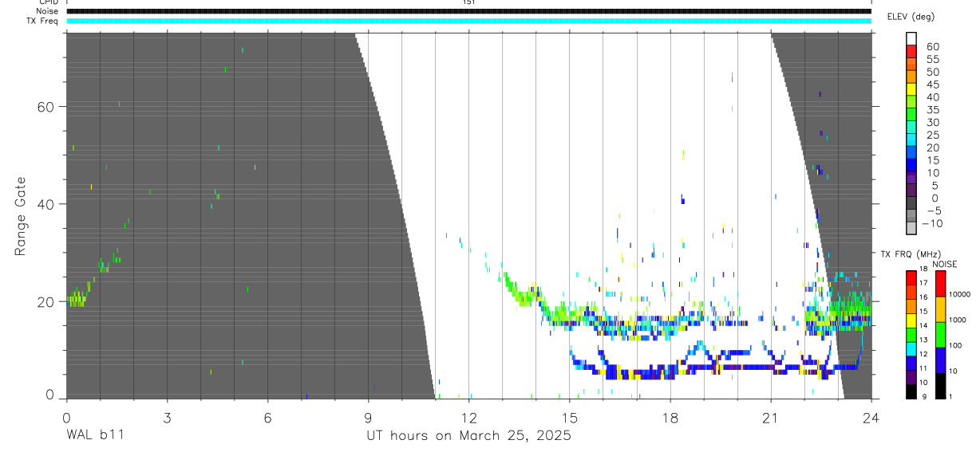Click the '3' hour tick on time axis
The image size is (980, 452).
[167, 417]
